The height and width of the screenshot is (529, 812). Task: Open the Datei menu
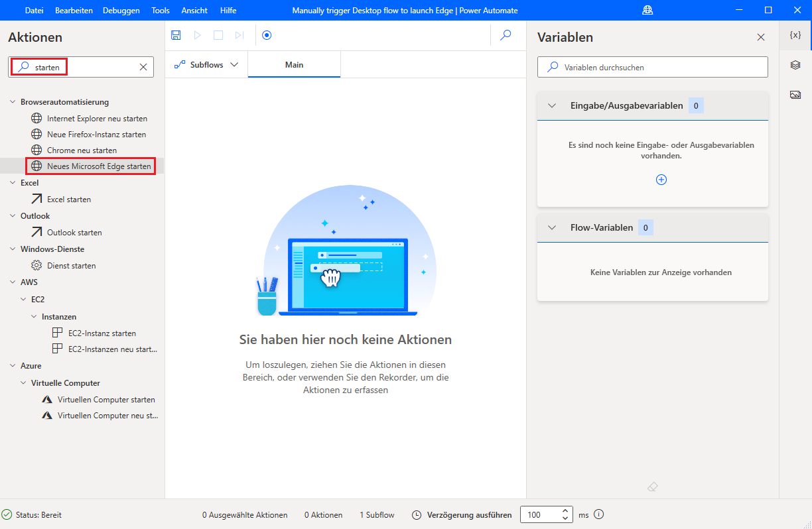34,10
